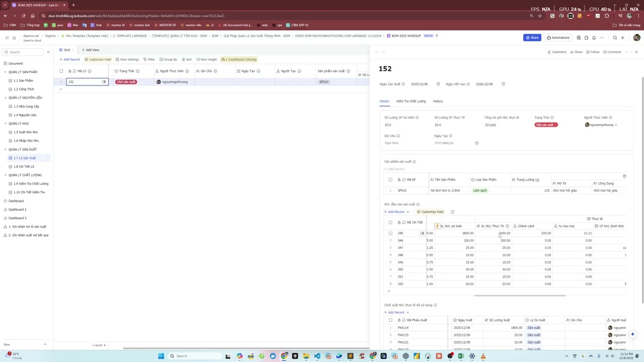The height and width of the screenshot is (362, 644).
Task: Open the Comment panel for record
Action: (x=612, y=52)
